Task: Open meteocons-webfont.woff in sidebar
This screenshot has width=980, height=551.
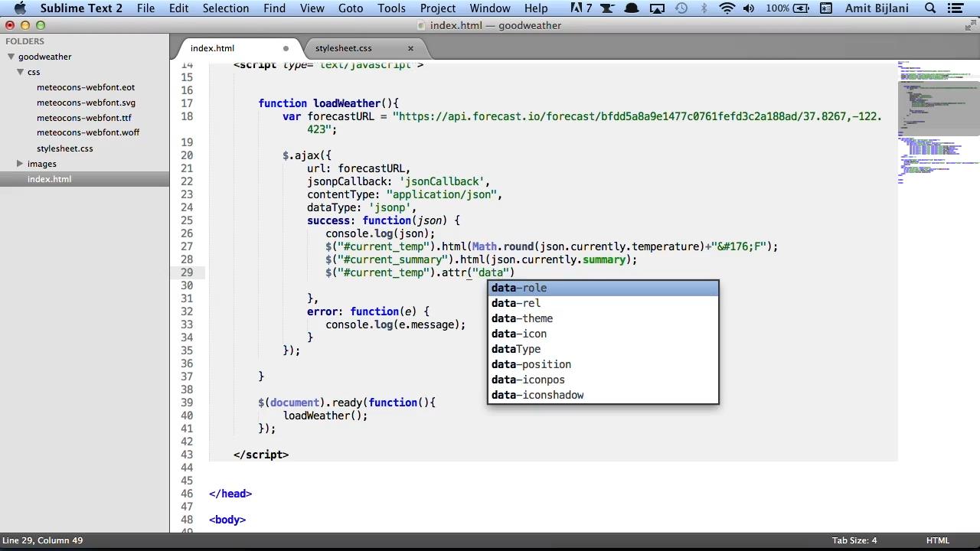Action: pyautogui.click(x=88, y=132)
